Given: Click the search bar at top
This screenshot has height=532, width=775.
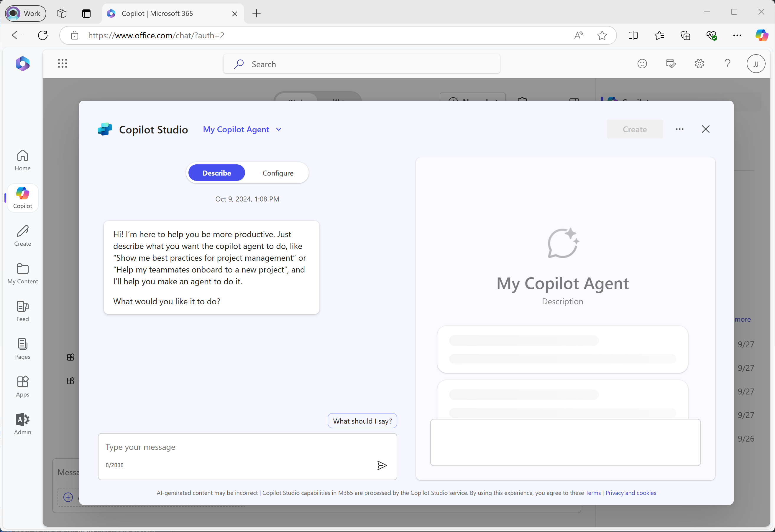Looking at the screenshot, I should tap(362, 64).
